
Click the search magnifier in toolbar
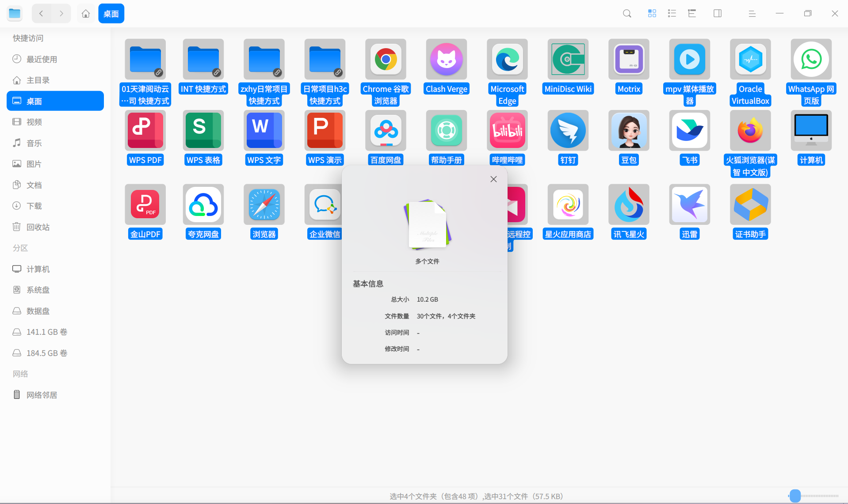[627, 14]
